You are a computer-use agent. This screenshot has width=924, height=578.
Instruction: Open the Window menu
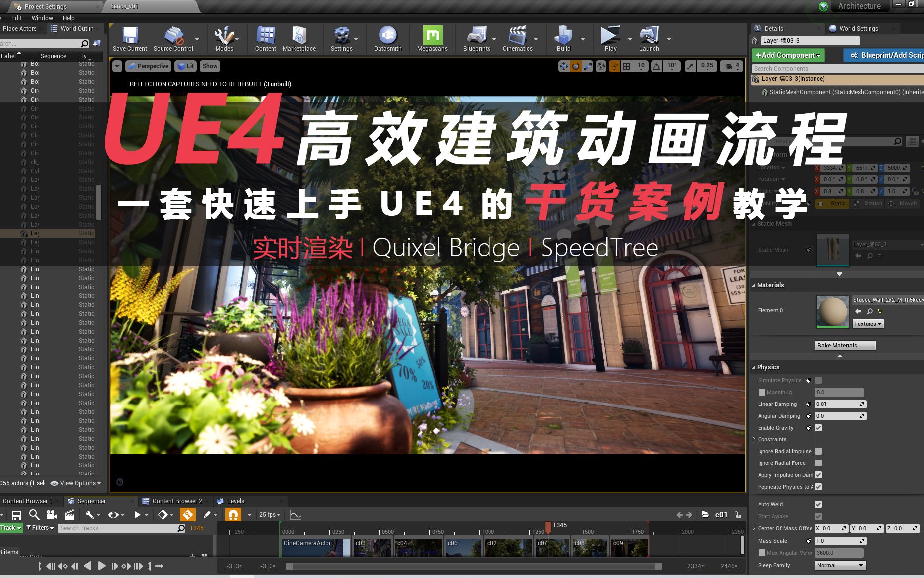pos(42,18)
